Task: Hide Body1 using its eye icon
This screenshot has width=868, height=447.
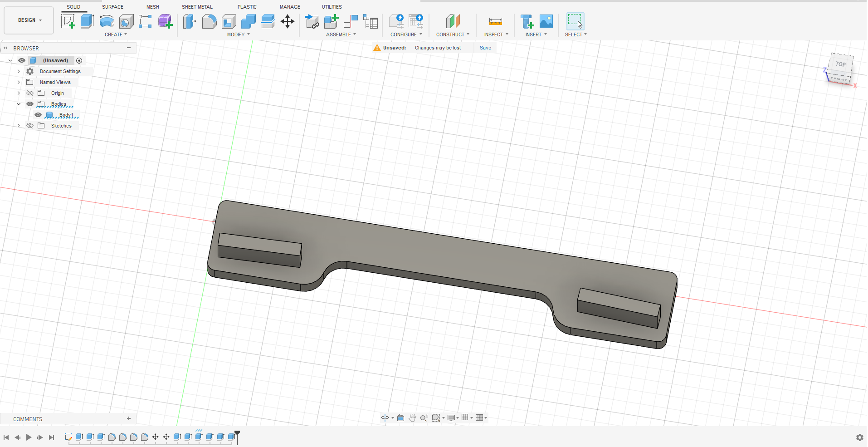Action: [x=38, y=115]
